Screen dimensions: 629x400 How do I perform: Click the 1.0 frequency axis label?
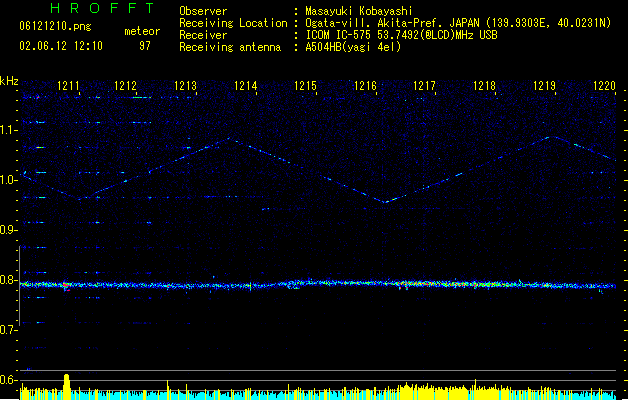(x=8, y=180)
